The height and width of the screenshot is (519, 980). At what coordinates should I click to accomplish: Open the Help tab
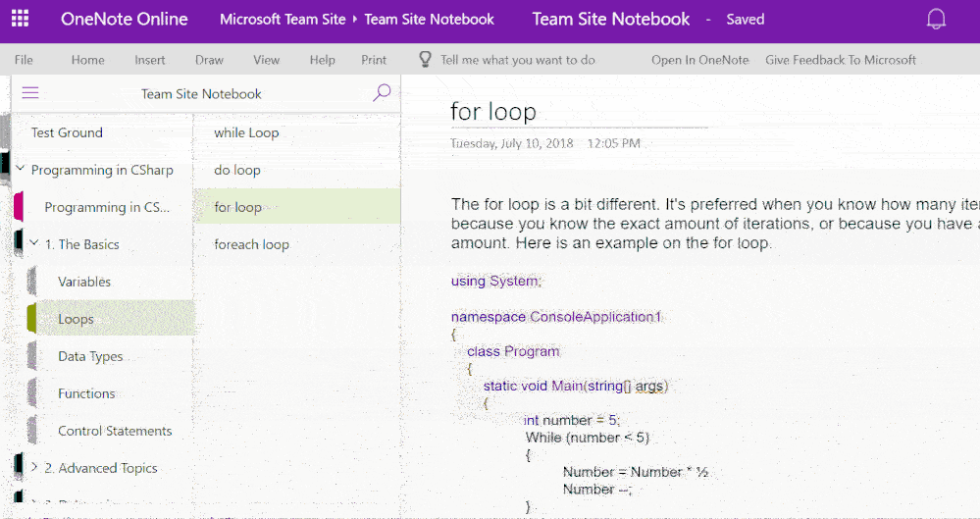[323, 60]
